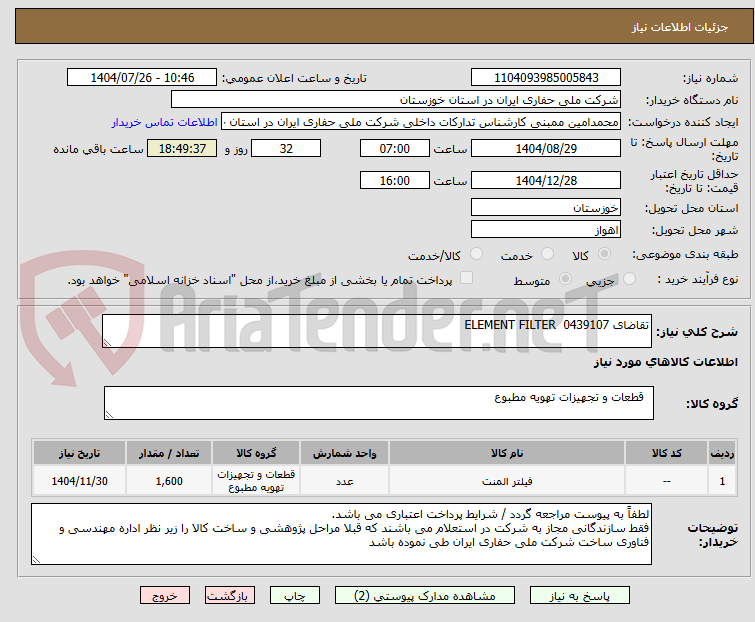Click the remaining days field 32
Image resolution: width=755 pixels, height=622 pixels.
(x=286, y=148)
